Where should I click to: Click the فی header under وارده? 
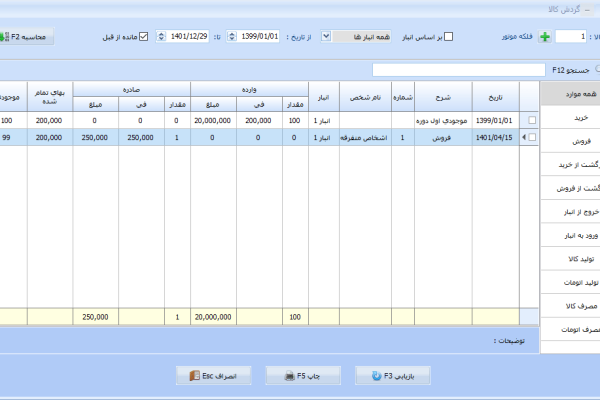[259, 104]
